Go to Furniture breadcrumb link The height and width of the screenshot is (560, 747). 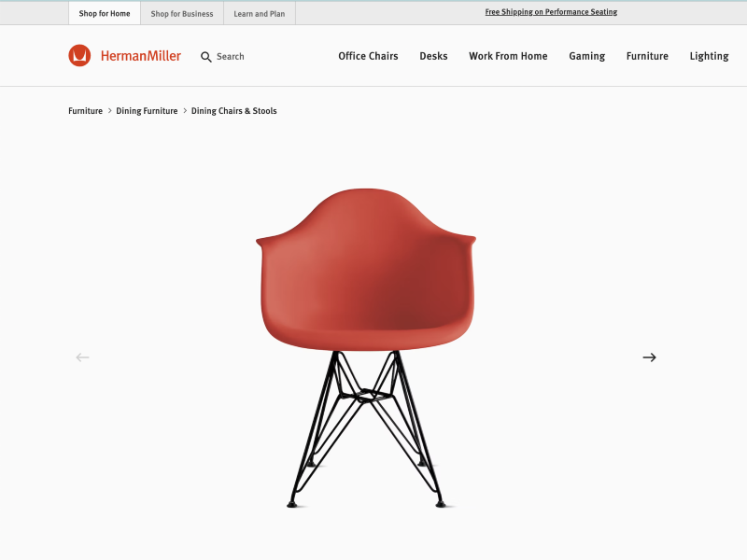(85, 111)
